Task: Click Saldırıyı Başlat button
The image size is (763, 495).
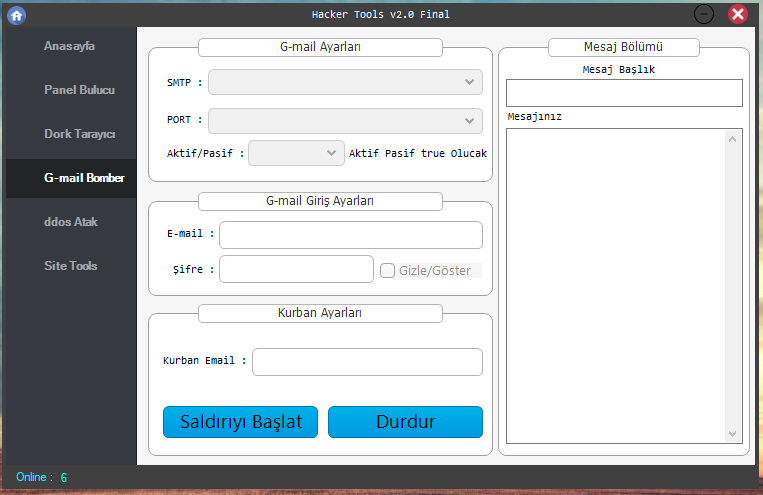Action: coord(240,422)
